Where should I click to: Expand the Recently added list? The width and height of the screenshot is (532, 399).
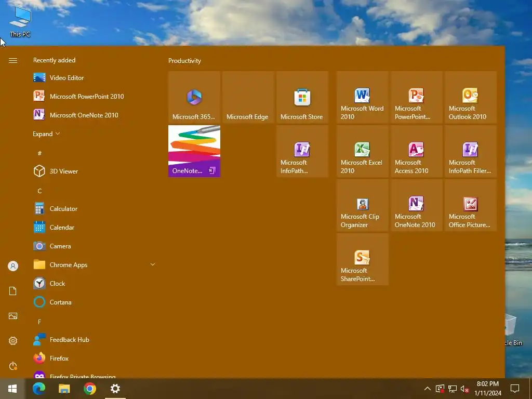pos(46,134)
